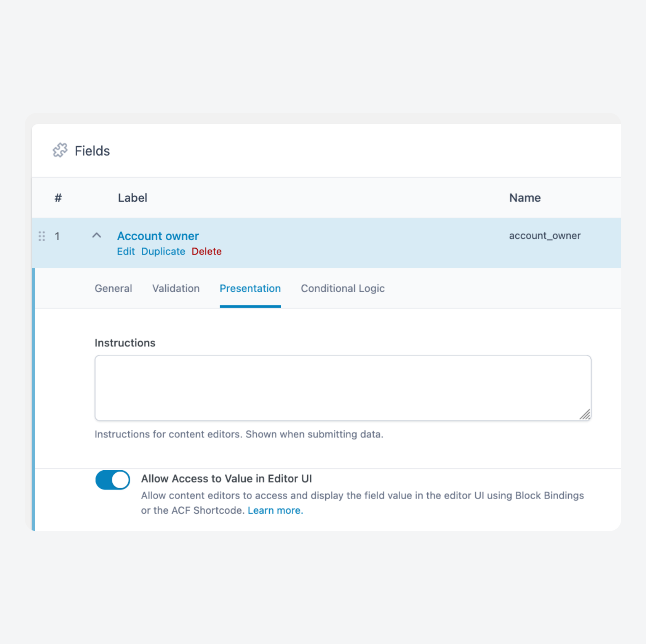Click Edit under Account owner
Viewport: 646px width, 644px height.
pyautogui.click(x=126, y=251)
